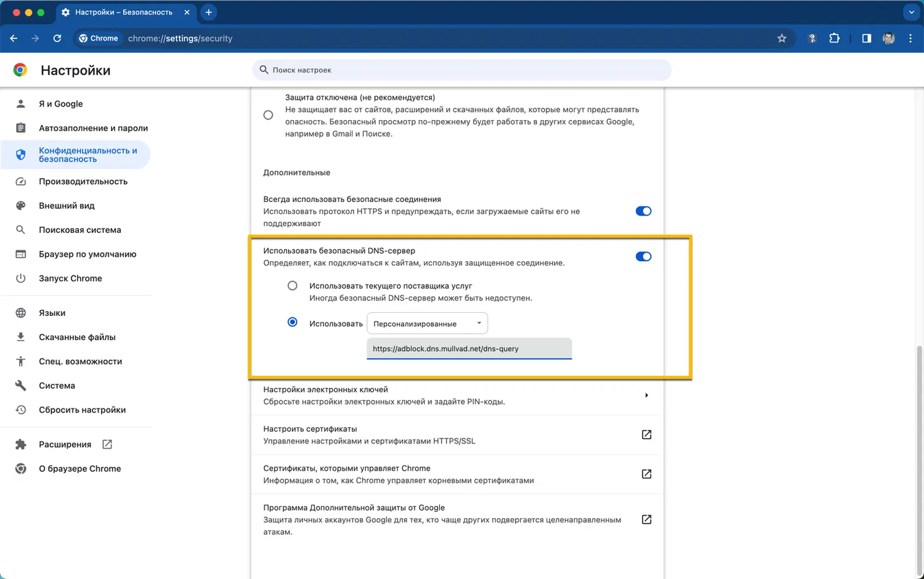Go back with the browser back arrow
The width and height of the screenshot is (924, 579).
point(14,38)
